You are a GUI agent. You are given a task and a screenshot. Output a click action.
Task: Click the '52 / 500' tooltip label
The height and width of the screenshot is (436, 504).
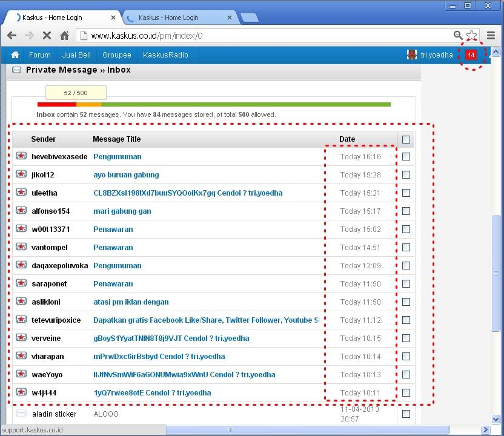[76, 93]
